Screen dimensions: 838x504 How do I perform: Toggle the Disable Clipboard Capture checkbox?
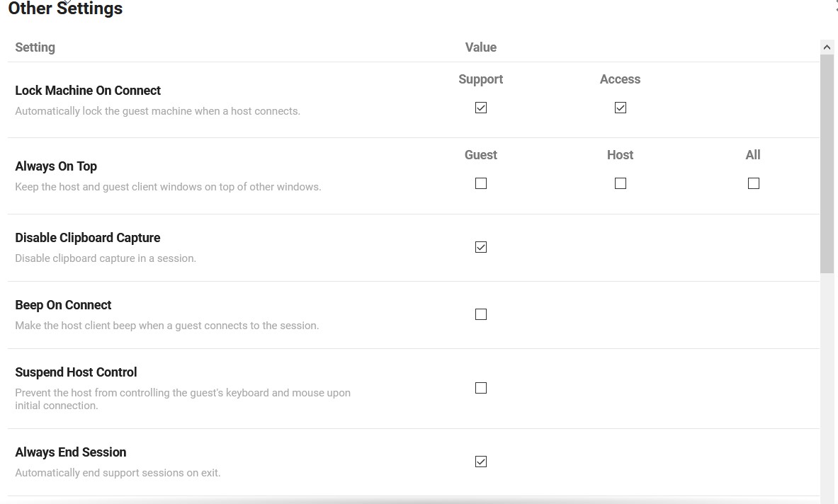[x=481, y=247]
